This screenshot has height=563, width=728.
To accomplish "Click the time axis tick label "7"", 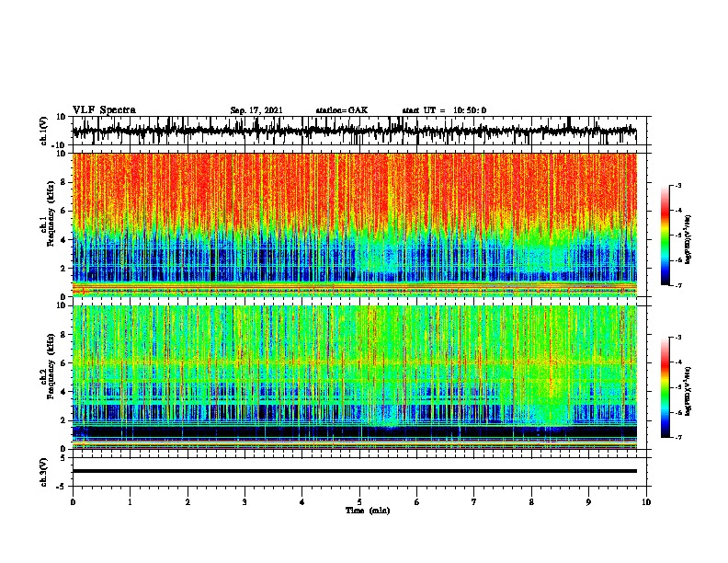I will coord(474,502).
